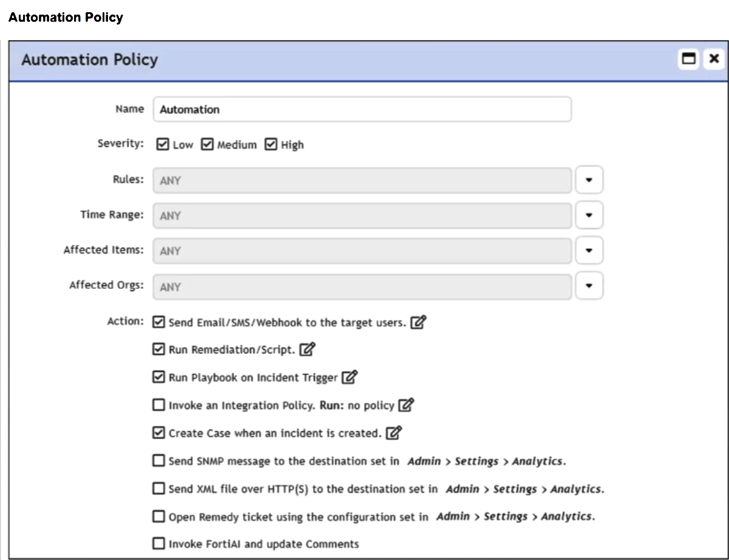Enable Send XML file over HTTP(S) option

(158, 488)
